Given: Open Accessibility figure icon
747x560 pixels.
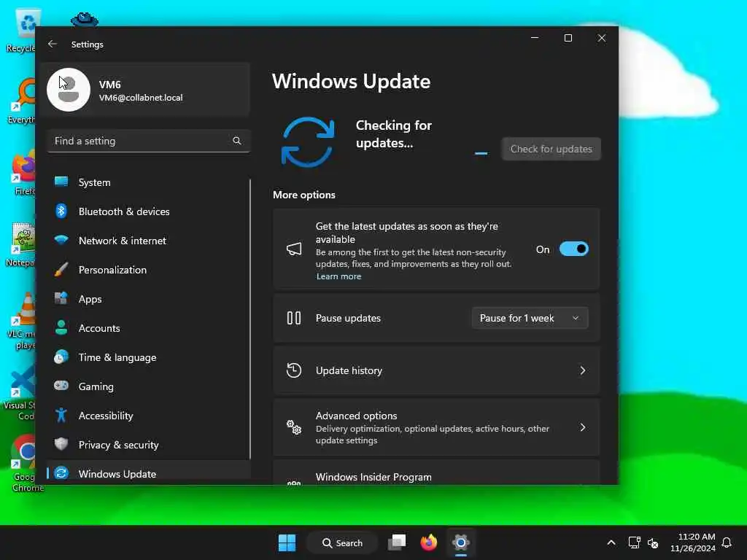Looking at the screenshot, I should 61,415.
